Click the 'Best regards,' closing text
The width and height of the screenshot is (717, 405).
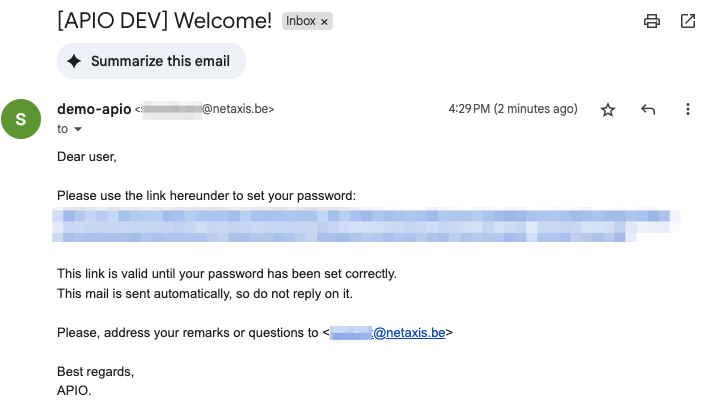pyautogui.click(x=96, y=372)
